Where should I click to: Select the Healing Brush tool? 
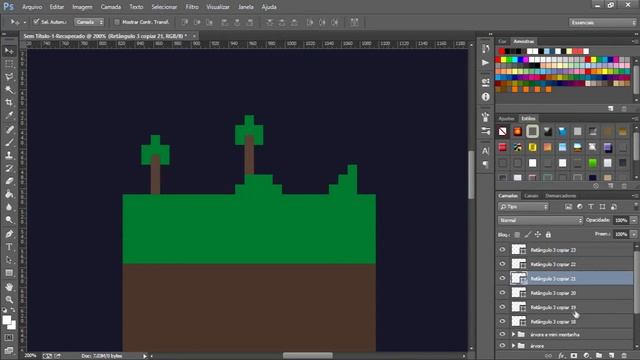[x=9, y=129]
